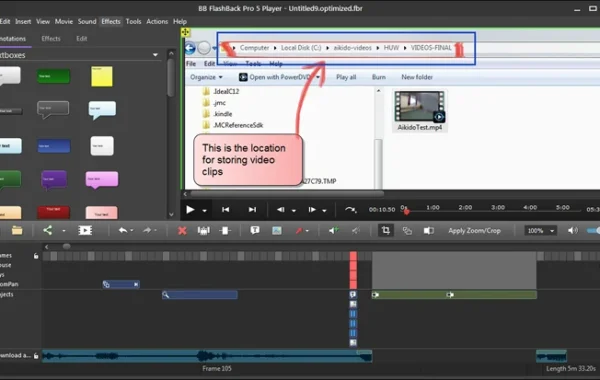This screenshot has width=600, height=380.
Task: Click the speaker volume icon
Action: click(x=572, y=230)
